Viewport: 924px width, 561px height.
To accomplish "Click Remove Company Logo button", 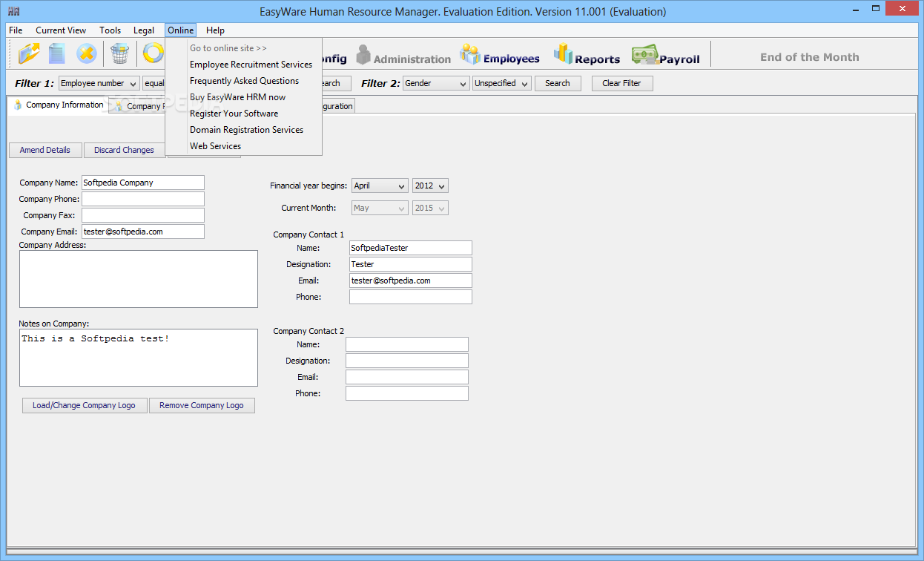I will coord(202,406).
